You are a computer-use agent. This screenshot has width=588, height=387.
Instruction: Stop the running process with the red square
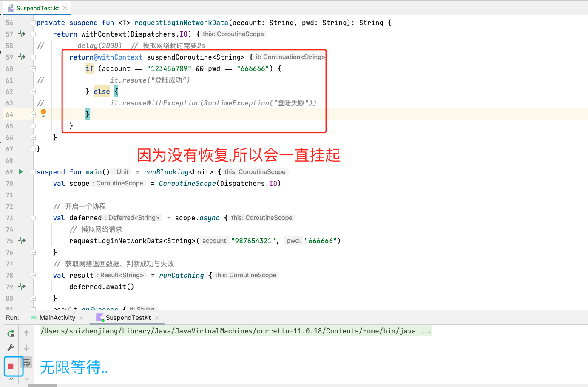coord(11,366)
